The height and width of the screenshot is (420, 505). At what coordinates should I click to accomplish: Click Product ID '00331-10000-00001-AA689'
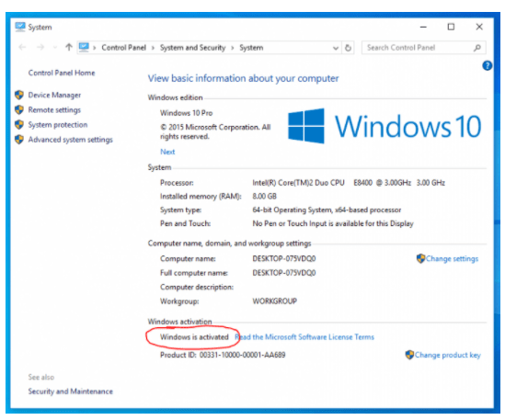242,355
